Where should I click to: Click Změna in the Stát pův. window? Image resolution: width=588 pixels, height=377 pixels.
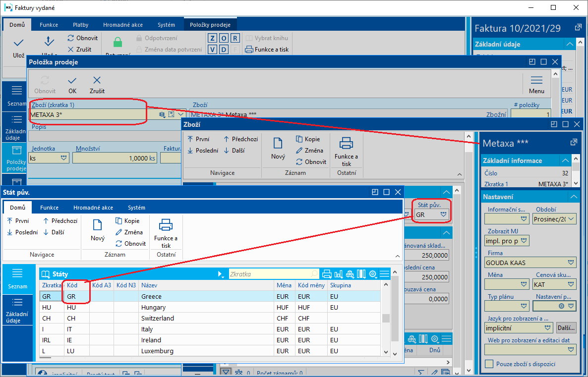(129, 232)
